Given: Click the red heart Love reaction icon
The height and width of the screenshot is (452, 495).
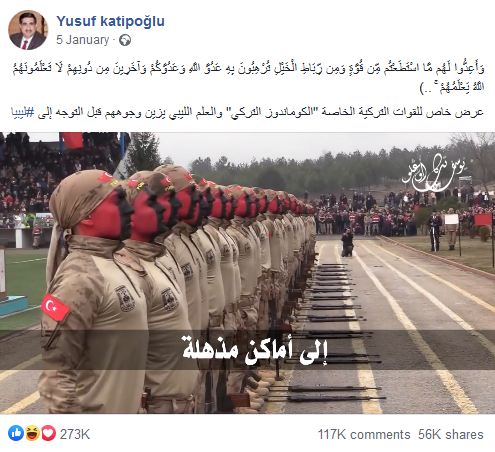Looking at the screenshot, I should (x=48, y=434).
